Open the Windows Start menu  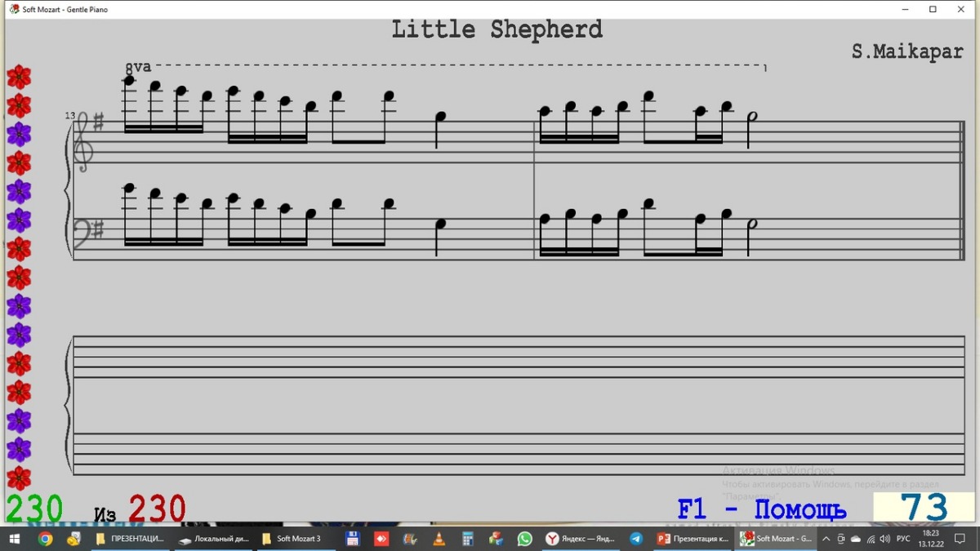14,539
